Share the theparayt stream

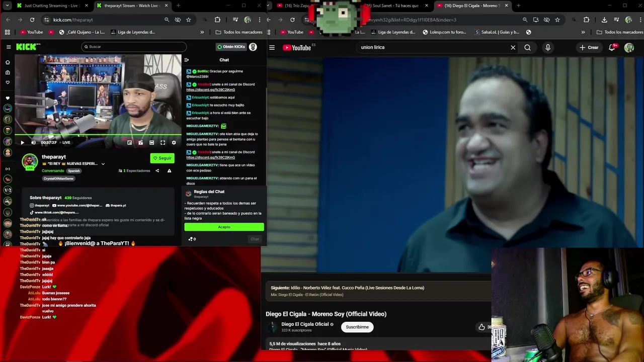[x=157, y=170]
